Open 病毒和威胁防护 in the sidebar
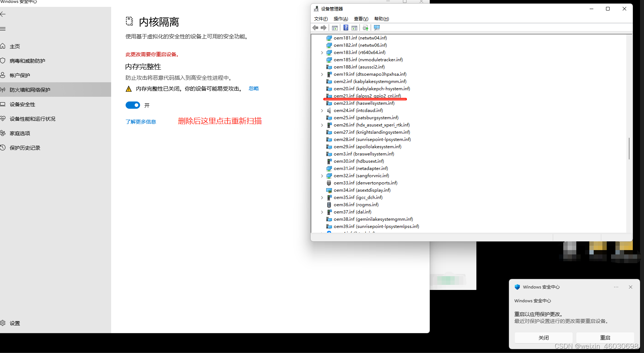644x353 pixels. click(27, 61)
